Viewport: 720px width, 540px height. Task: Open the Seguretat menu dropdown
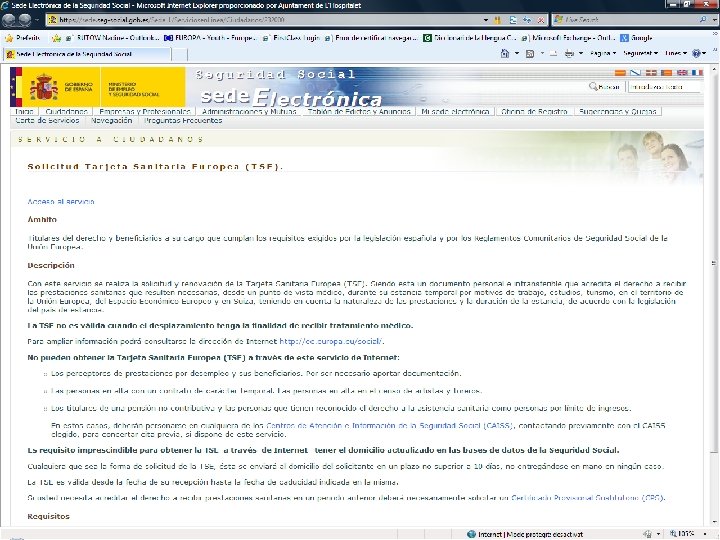pyautogui.click(x=641, y=53)
